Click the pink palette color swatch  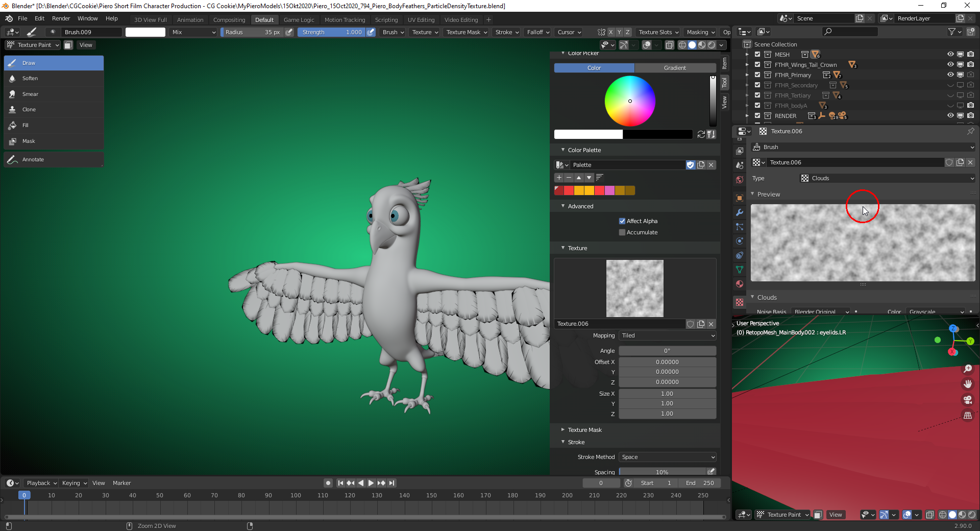pyautogui.click(x=610, y=190)
